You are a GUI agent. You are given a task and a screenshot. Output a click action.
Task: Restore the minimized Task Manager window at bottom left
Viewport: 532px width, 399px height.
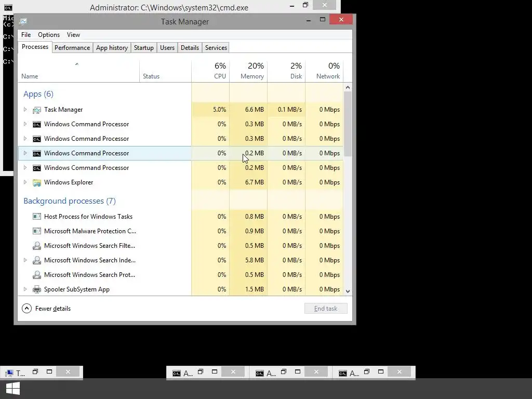pyautogui.click(x=35, y=372)
